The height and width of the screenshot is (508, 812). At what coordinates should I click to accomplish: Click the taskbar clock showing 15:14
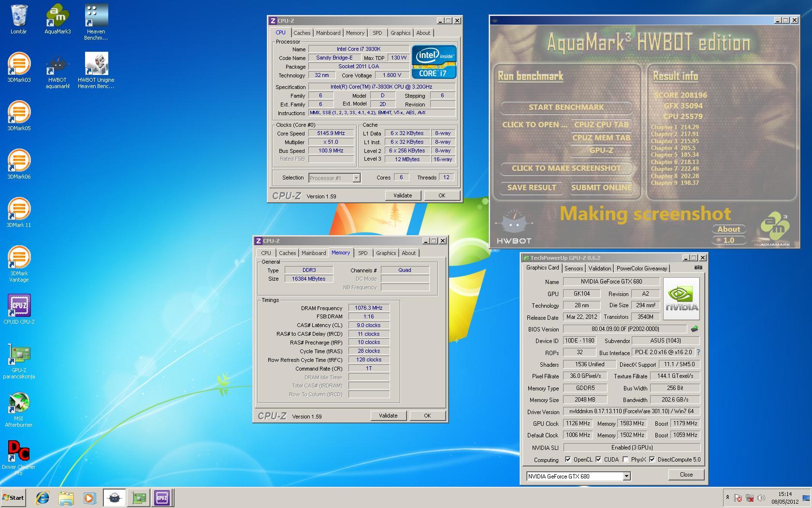coord(785,497)
